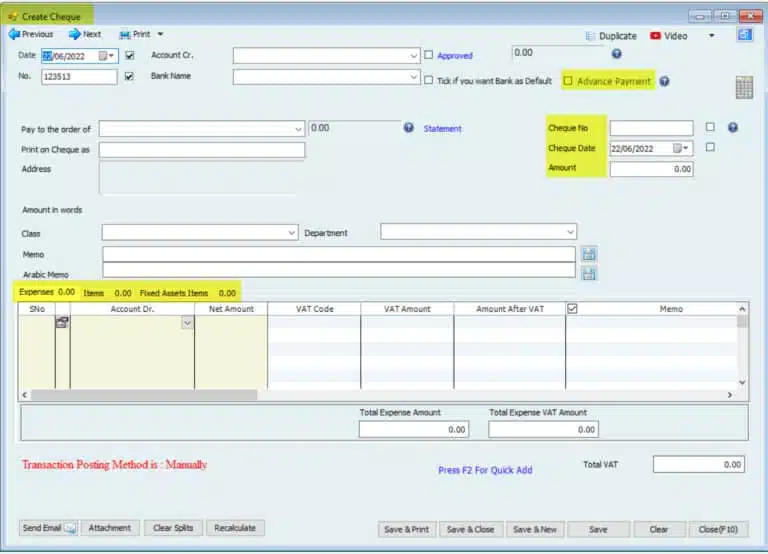Click the blue Previous arrow icon
Screen dimensions: 768x554
(14, 34)
